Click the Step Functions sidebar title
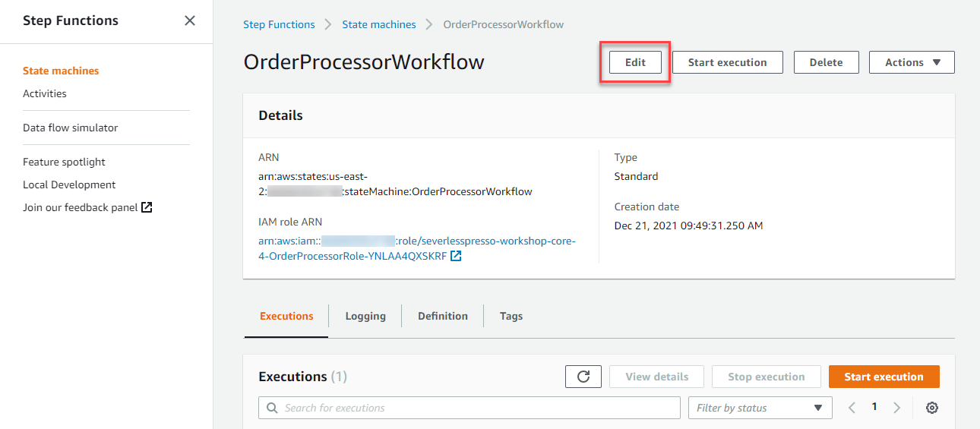The height and width of the screenshot is (429, 980). [x=71, y=21]
